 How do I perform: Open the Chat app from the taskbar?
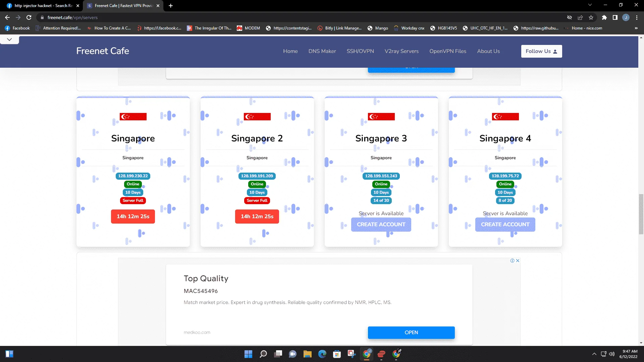point(293,354)
